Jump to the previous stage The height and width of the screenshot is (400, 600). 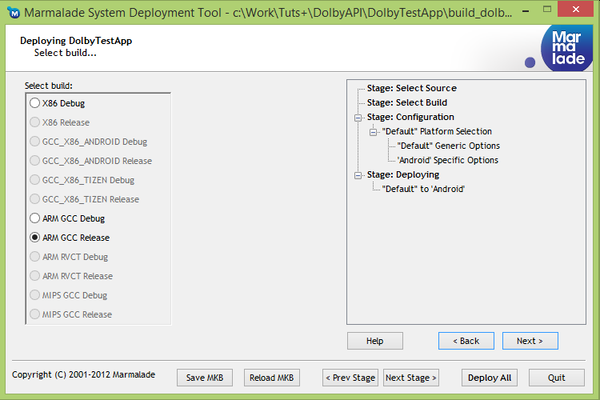(x=351, y=378)
